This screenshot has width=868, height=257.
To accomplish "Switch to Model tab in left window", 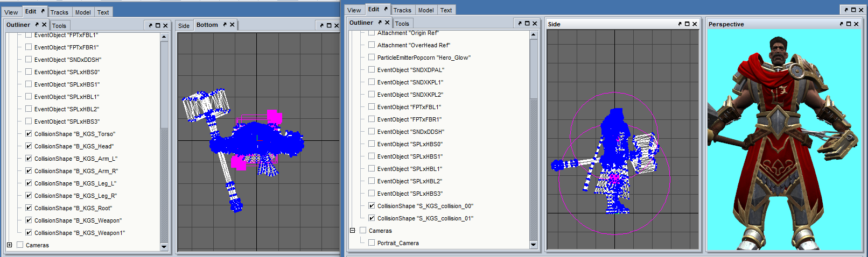I will pyautogui.click(x=83, y=12).
